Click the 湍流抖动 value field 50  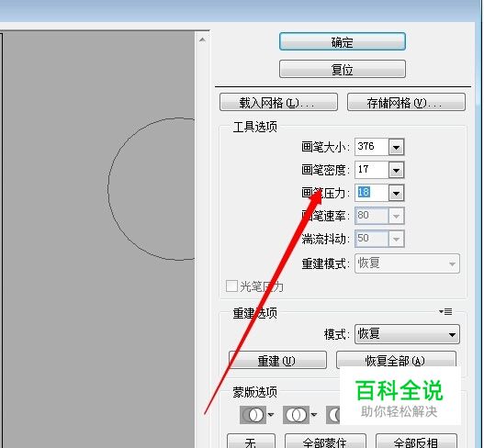pos(372,239)
